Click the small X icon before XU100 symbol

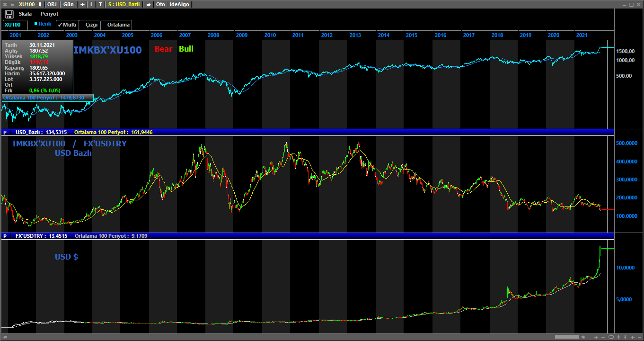[x=5, y=4]
